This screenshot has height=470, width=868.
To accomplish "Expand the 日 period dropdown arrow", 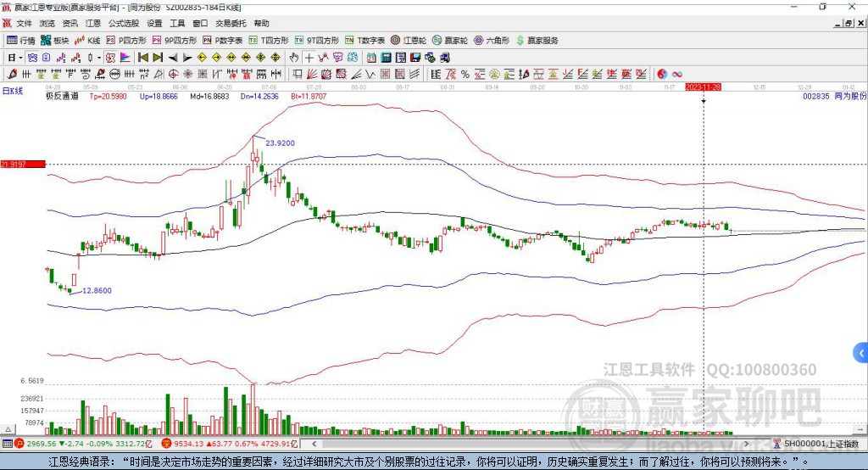I will click(20, 57).
